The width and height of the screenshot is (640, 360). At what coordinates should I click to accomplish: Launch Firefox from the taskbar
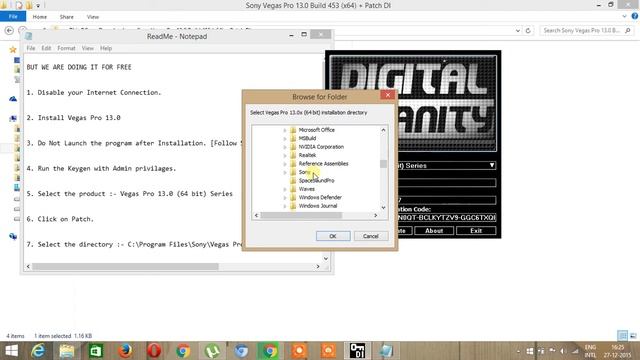point(125,351)
